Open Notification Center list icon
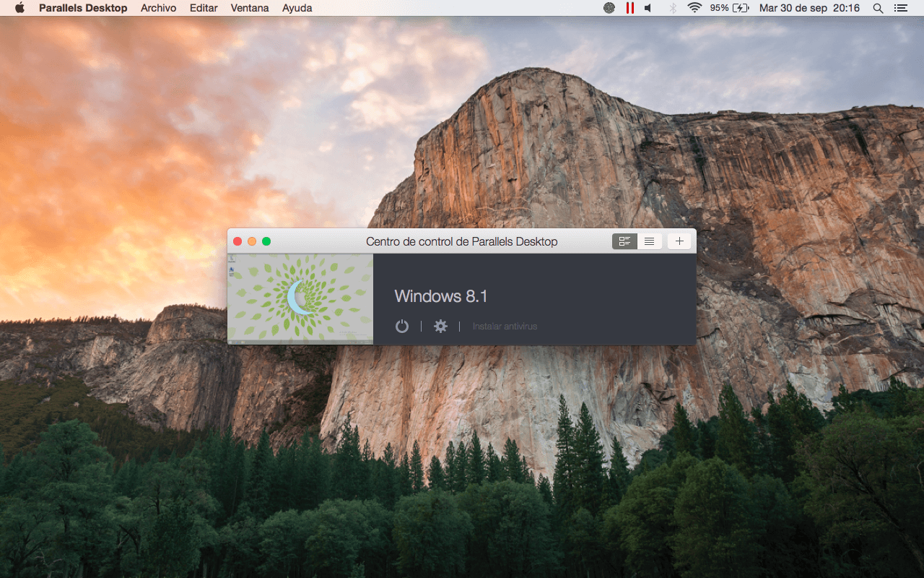The width and height of the screenshot is (924, 578). pyautogui.click(x=900, y=8)
